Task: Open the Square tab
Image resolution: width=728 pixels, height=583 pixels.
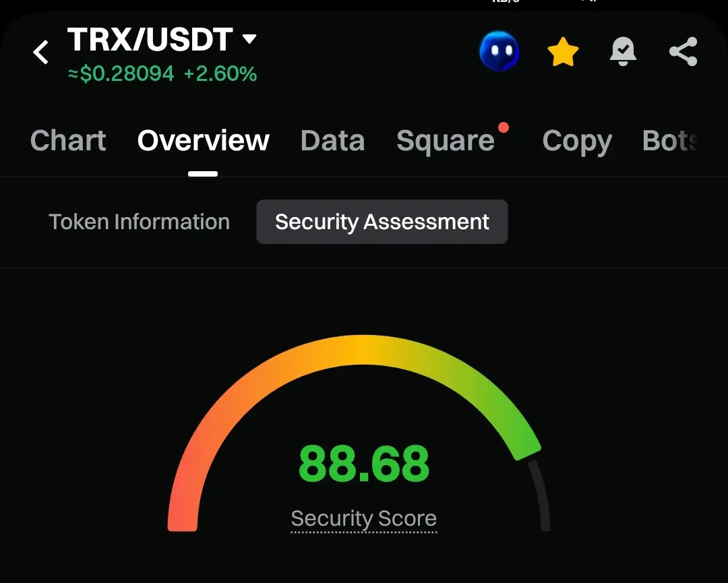Action: [x=446, y=141]
